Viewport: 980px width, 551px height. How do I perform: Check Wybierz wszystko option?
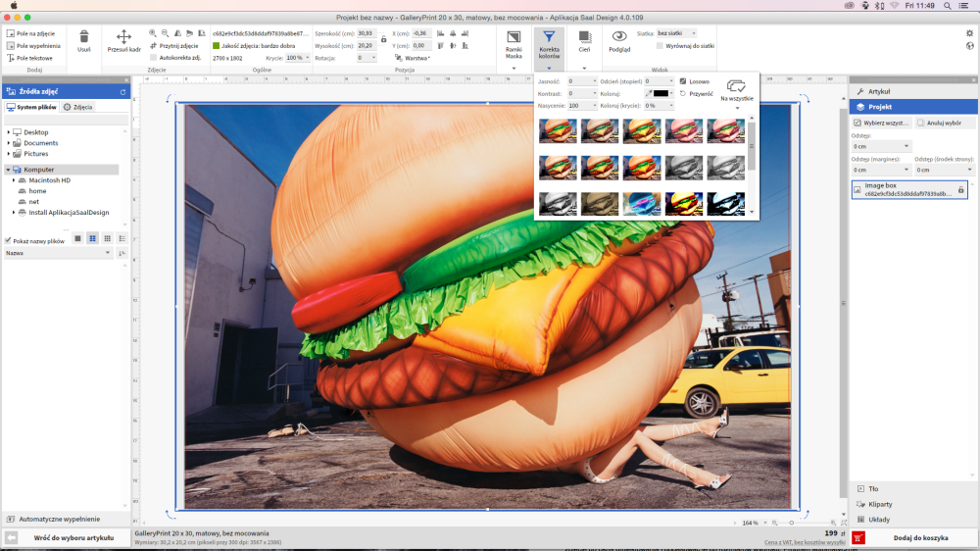pyautogui.click(x=881, y=124)
